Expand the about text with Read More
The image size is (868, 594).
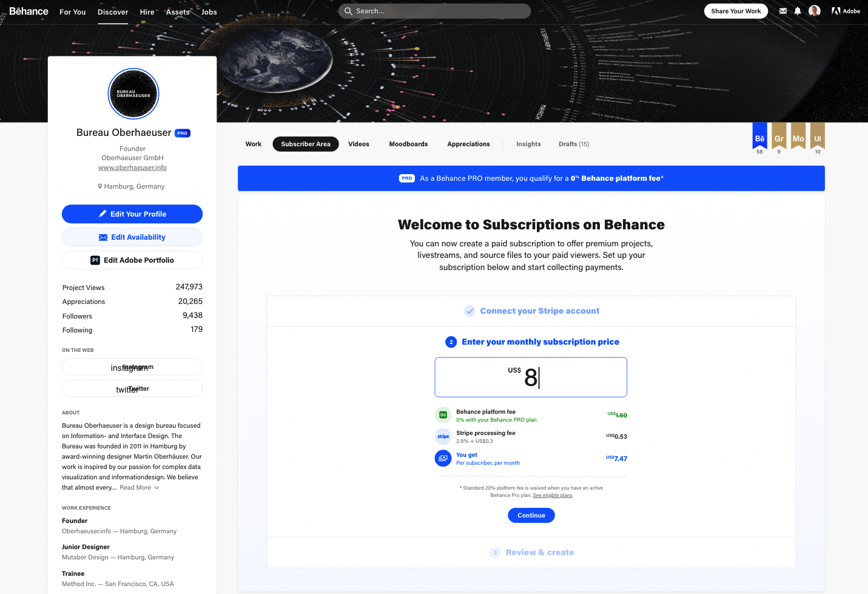[140, 488]
